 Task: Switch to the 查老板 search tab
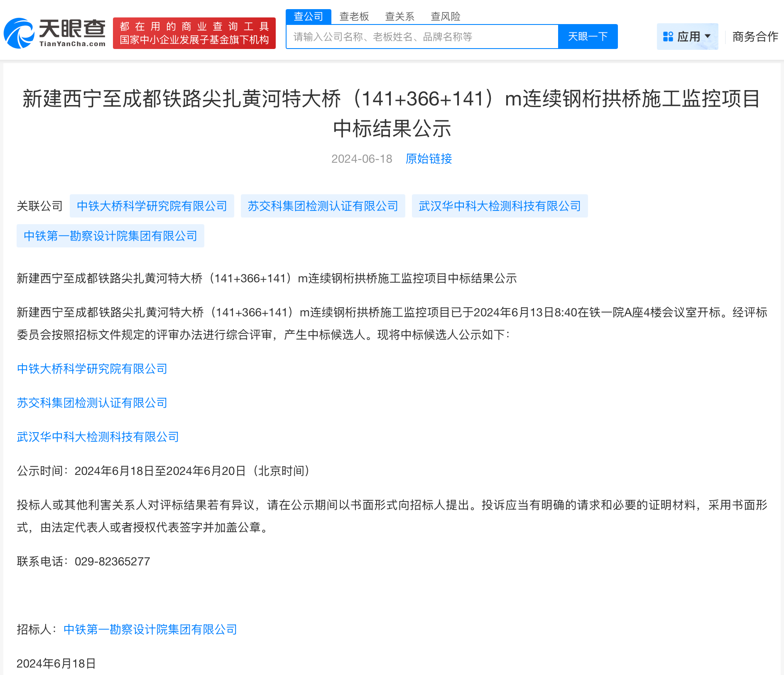point(354,16)
